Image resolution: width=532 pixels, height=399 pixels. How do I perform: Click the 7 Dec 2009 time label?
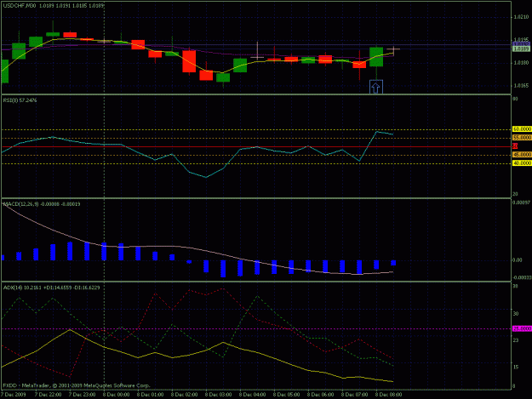tap(14, 395)
